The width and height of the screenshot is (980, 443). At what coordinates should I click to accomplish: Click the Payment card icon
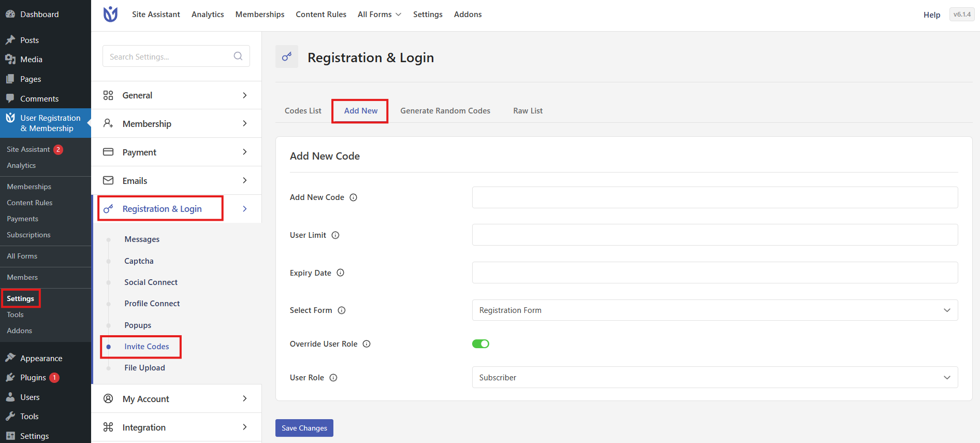coord(108,152)
